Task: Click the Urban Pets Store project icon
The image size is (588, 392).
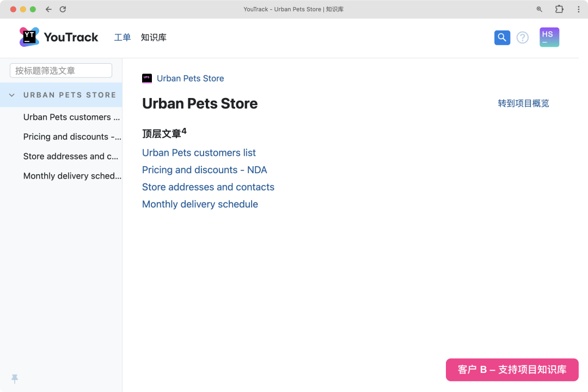Action: click(147, 78)
